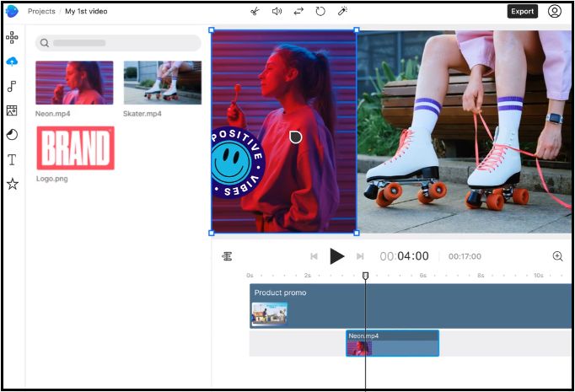This screenshot has height=392, width=575.
Task: Select the Neon.mp4 media thumbnail
Action: 74,83
